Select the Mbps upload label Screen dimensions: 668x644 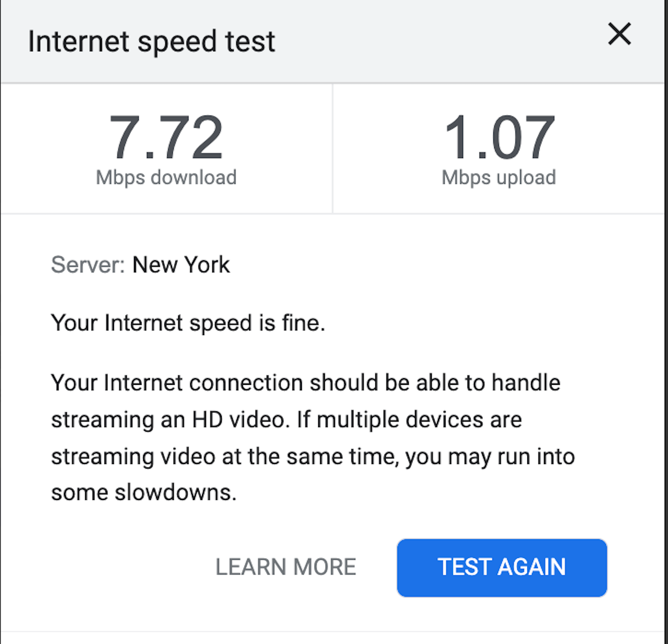[x=499, y=177]
